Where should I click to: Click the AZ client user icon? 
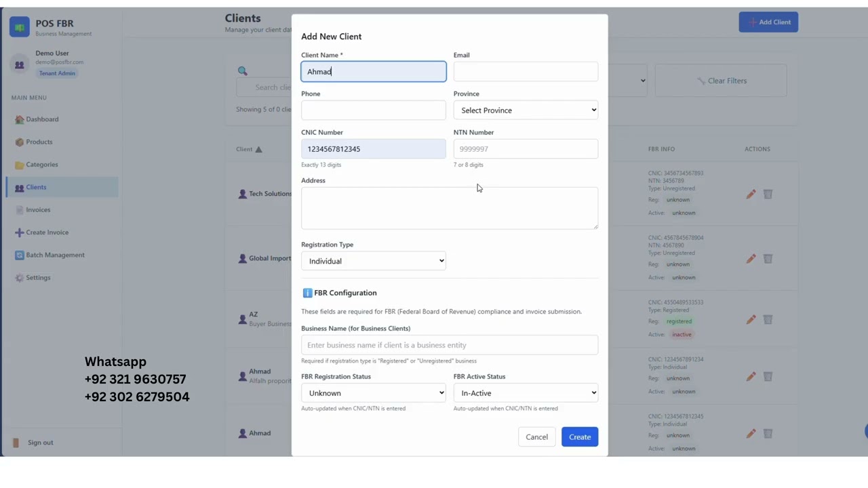[242, 319]
